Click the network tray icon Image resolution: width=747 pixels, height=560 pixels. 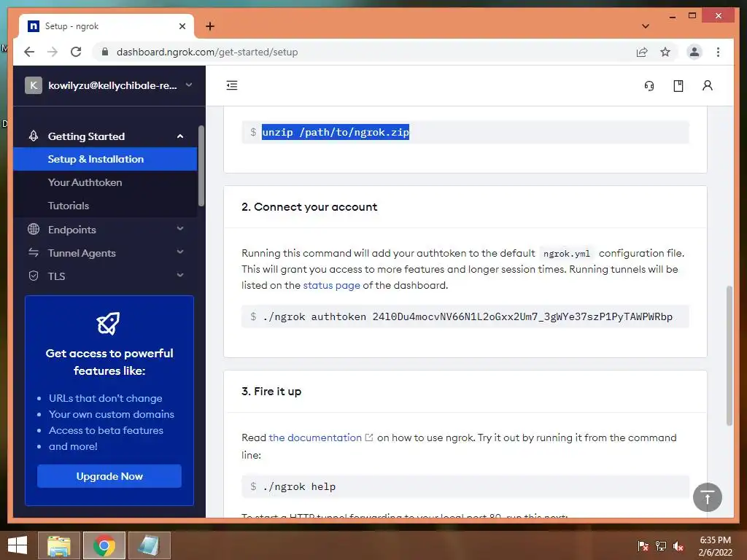tap(661, 545)
